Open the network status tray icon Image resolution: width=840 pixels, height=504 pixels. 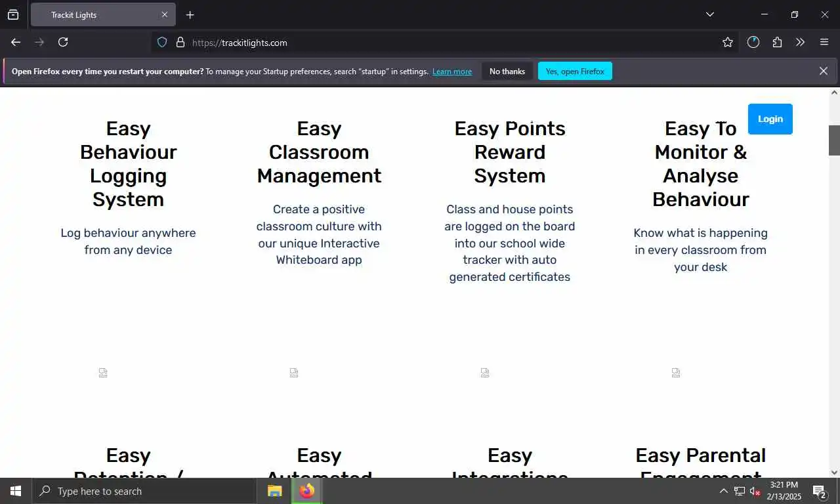pyautogui.click(x=739, y=491)
